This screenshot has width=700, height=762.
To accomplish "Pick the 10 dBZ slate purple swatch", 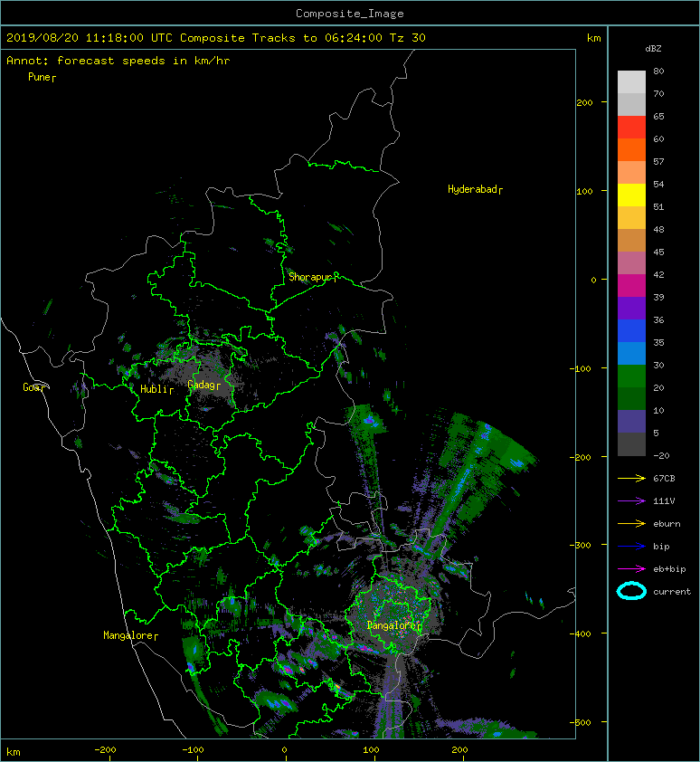I will click(631, 421).
